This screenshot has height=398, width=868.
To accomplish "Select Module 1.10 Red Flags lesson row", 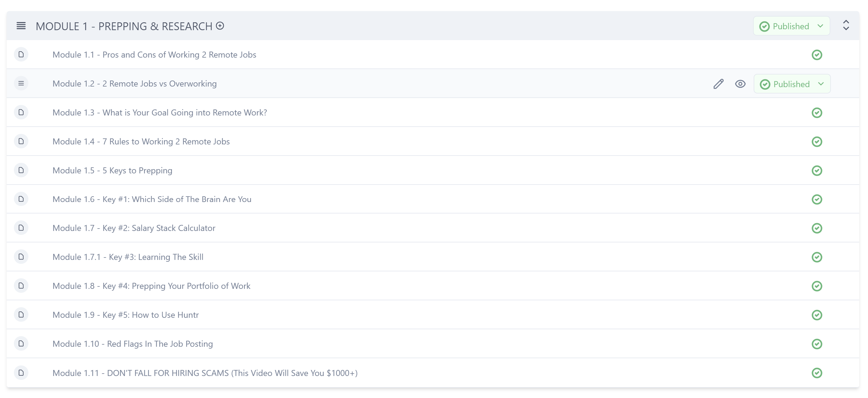I will pyautogui.click(x=132, y=344).
